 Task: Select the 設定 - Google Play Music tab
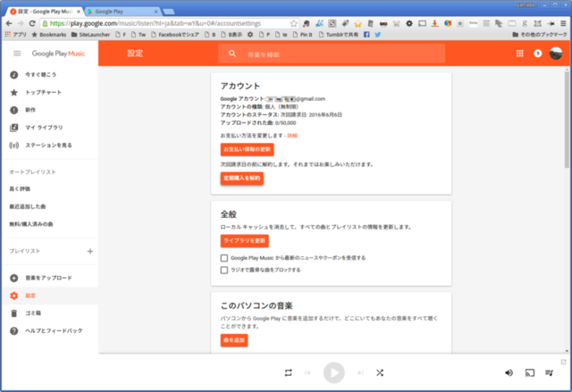tap(45, 12)
